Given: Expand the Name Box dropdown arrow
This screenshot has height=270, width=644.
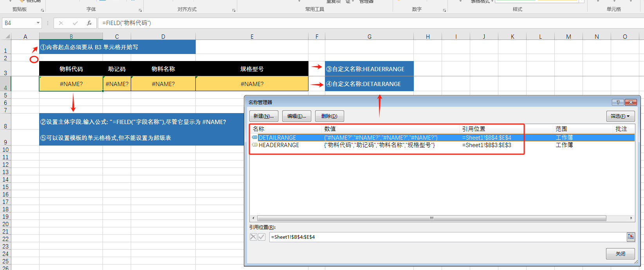Looking at the screenshot, I should (x=38, y=23).
